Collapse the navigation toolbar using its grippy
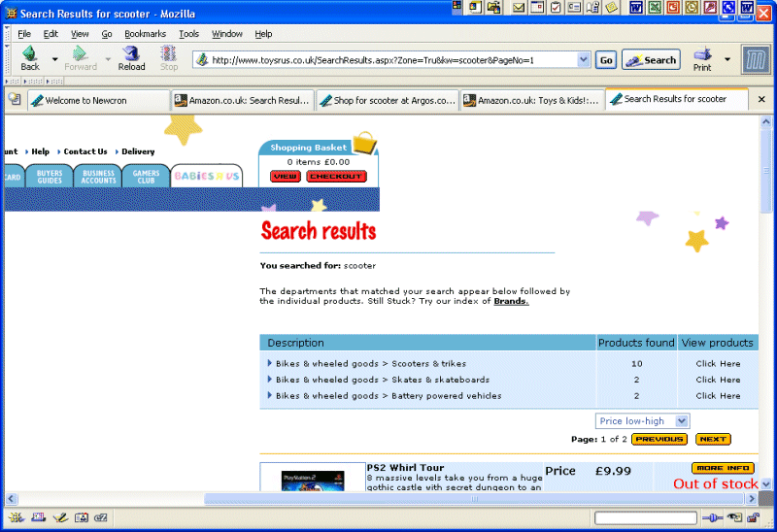The height and width of the screenshot is (532, 777). [7, 60]
